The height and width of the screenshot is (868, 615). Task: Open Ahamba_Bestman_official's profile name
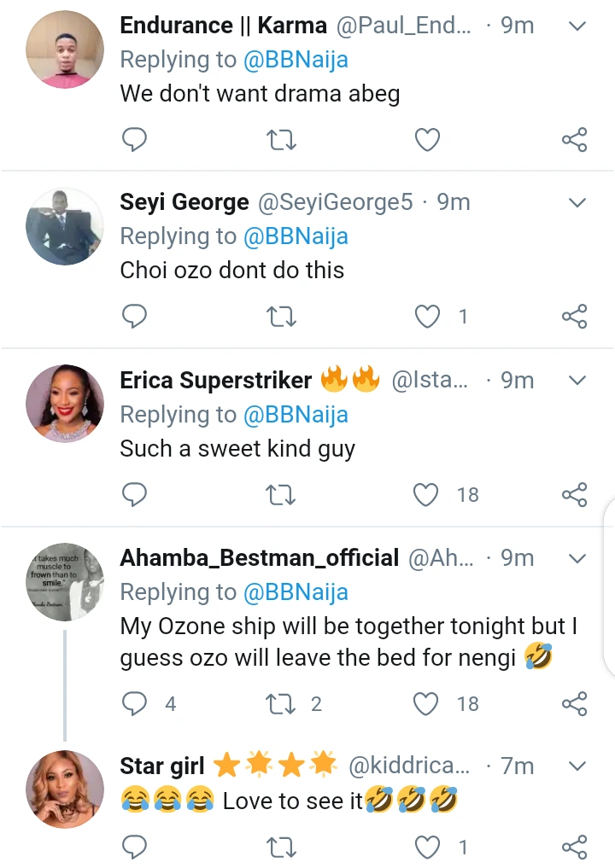click(x=260, y=558)
